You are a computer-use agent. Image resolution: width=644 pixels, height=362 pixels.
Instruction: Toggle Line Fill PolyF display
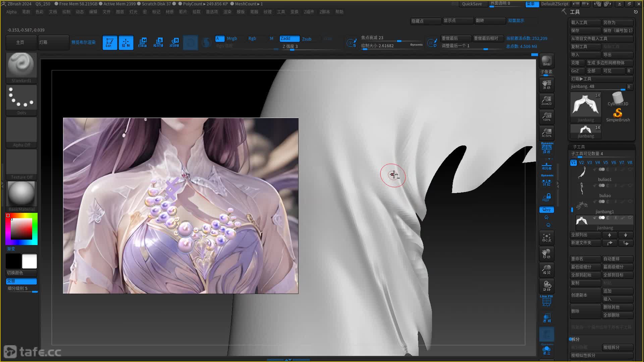(546, 301)
